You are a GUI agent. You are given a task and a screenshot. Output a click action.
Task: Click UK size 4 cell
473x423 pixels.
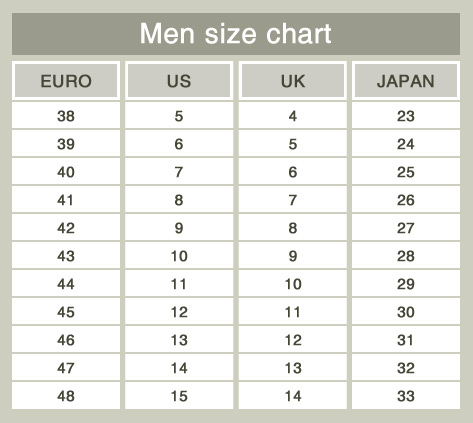point(293,116)
